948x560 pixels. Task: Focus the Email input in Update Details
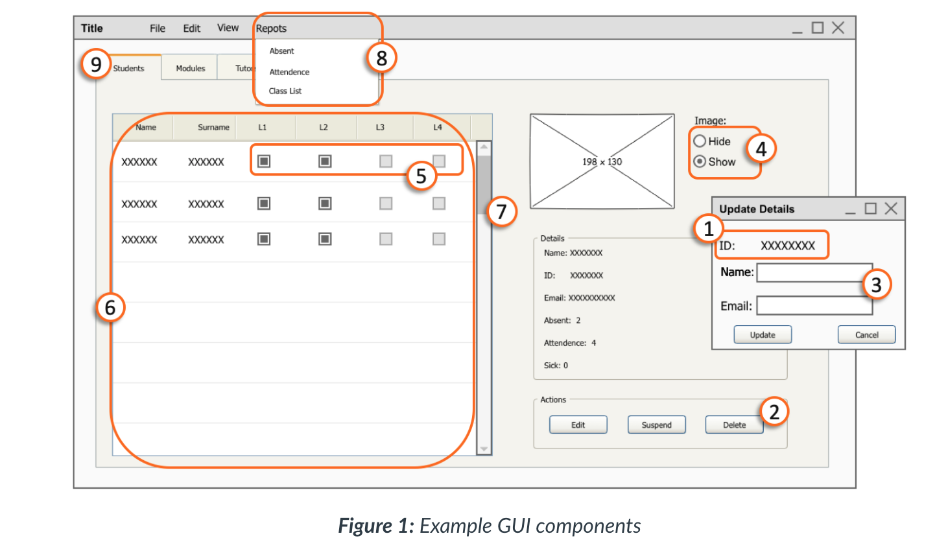(x=814, y=306)
